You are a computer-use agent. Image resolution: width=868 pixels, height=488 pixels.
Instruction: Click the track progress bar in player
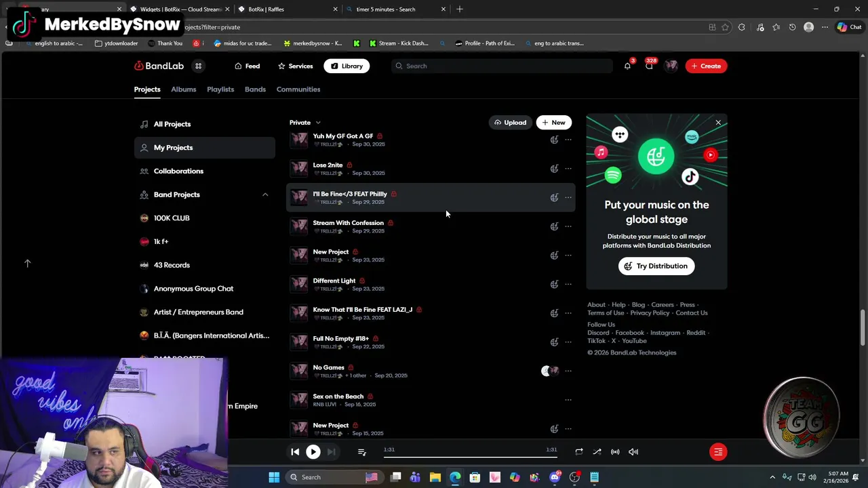[471, 457]
